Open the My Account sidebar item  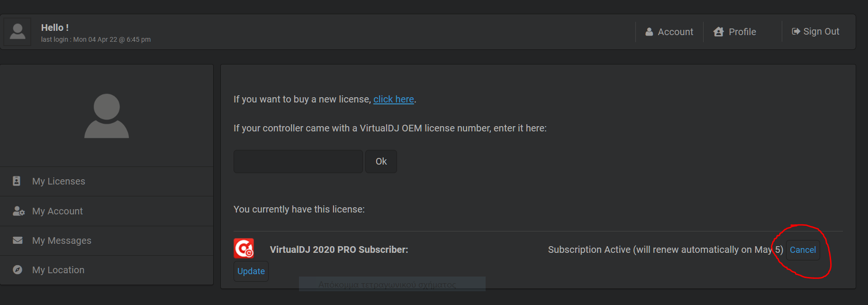tap(107, 211)
